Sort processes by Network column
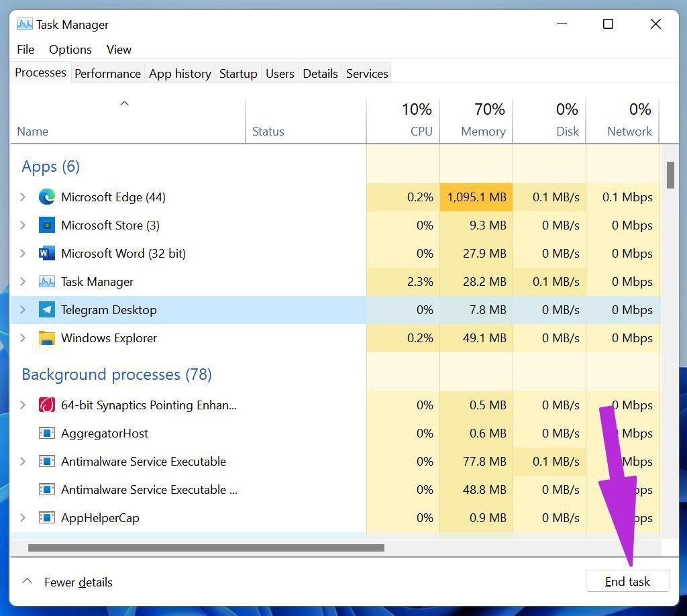The image size is (687, 616). coord(623,121)
